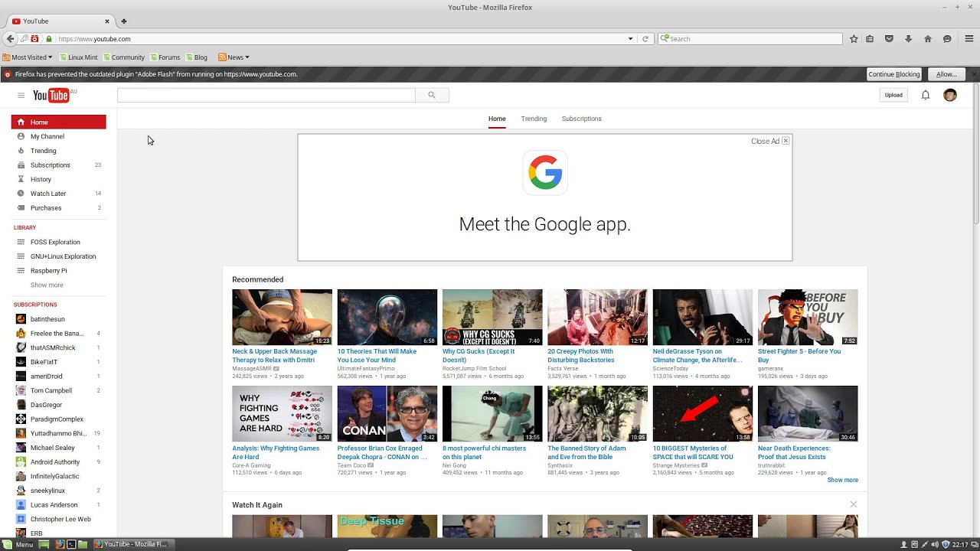Click the Firefox search box
The width and height of the screenshot is (980, 551).
(750, 39)
